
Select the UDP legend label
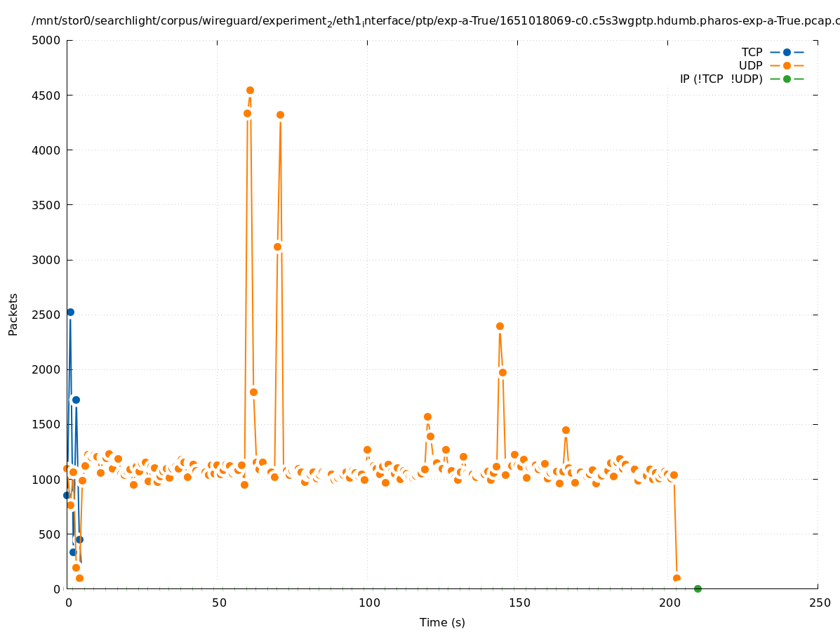tap(750, 65)
